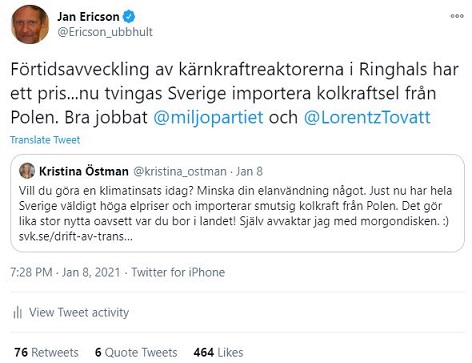Click the Kristina Östman name in quoted tweet
472x363 pixels.
(84, 171)
